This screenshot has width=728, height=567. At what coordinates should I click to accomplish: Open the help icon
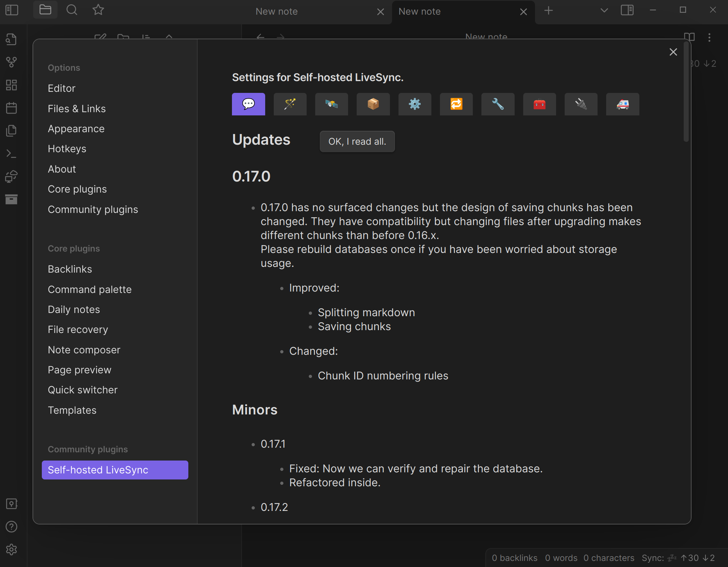pyautogui.click(x=11, y=527)
